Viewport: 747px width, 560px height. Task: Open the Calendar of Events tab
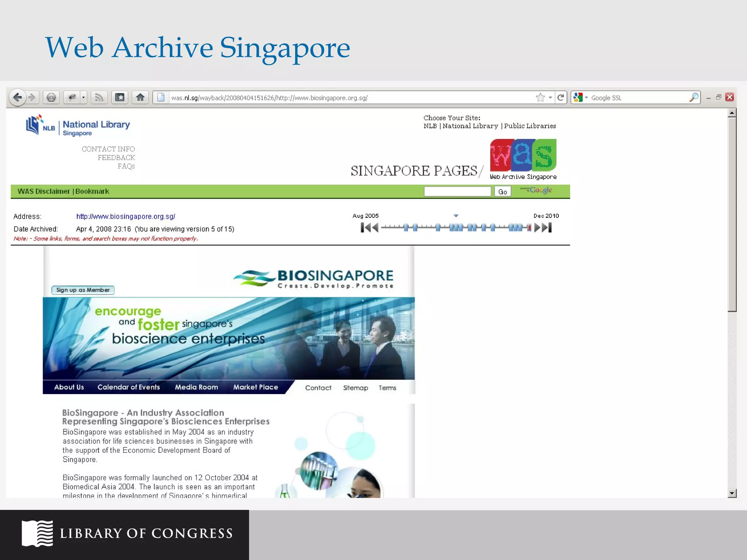[128, 387]
